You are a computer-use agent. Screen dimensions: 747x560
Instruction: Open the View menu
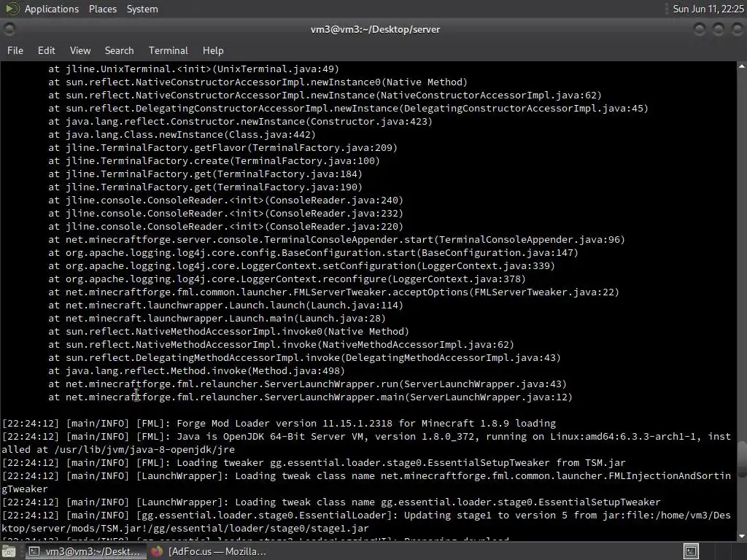point(80,50)
